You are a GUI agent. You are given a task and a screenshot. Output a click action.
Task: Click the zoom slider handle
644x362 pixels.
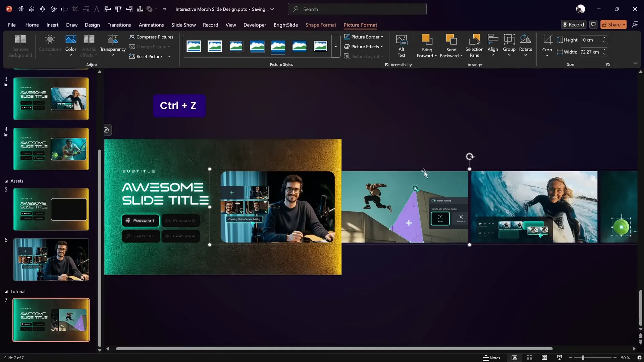(583, 358)
